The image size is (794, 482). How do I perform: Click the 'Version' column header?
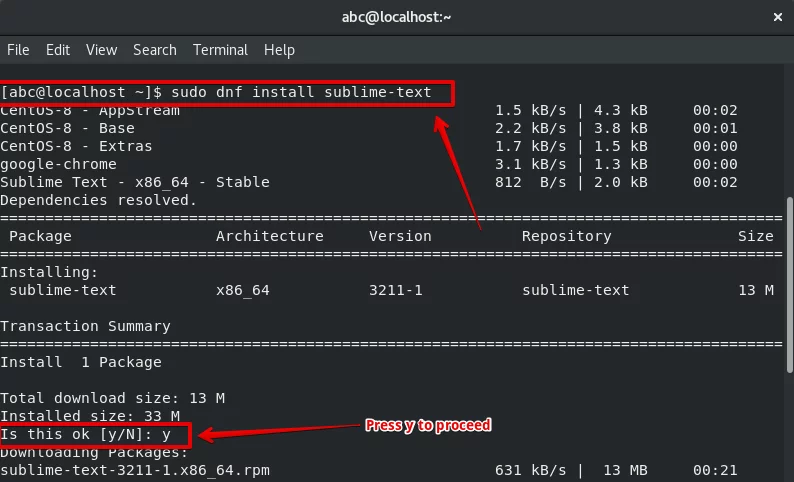coord(400,236)
